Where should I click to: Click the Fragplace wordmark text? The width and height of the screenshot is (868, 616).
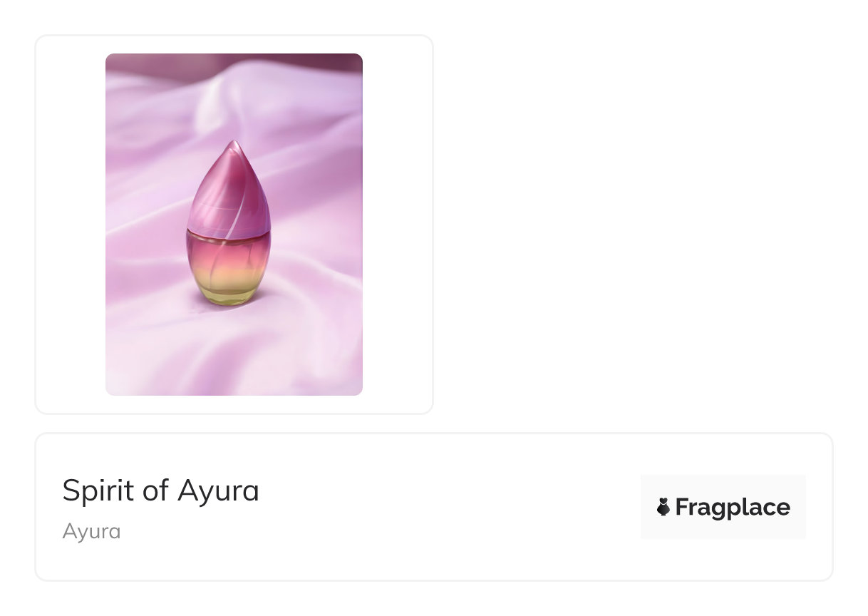click(732, 507)
